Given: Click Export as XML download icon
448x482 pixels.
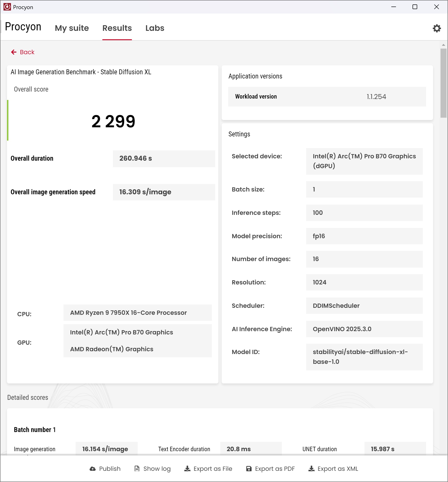Looking at the screenshot, I should [311, 469].
